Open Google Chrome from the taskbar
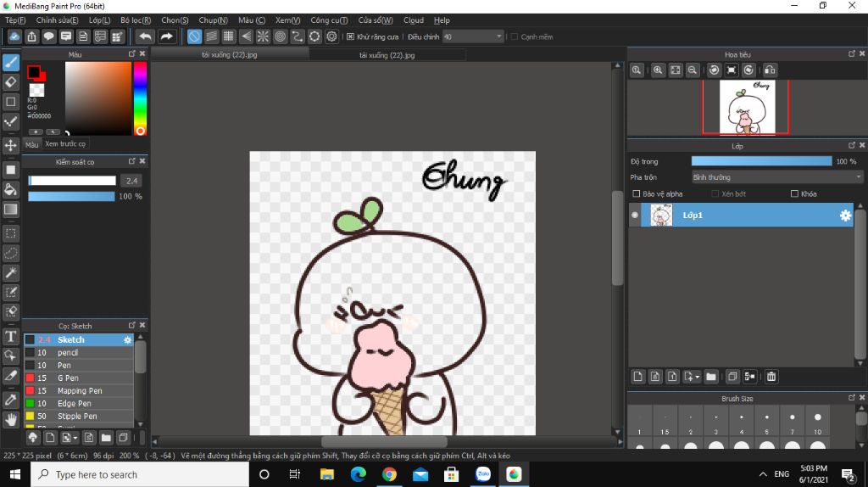The height and width of the screenshot is (487, 868). point(389,475)
